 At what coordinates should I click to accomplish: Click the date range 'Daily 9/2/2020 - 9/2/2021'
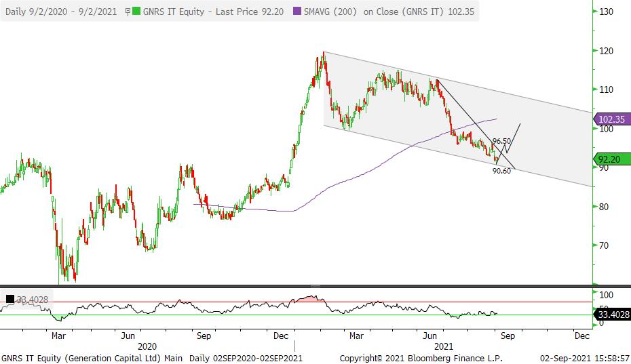click(61, 12)
